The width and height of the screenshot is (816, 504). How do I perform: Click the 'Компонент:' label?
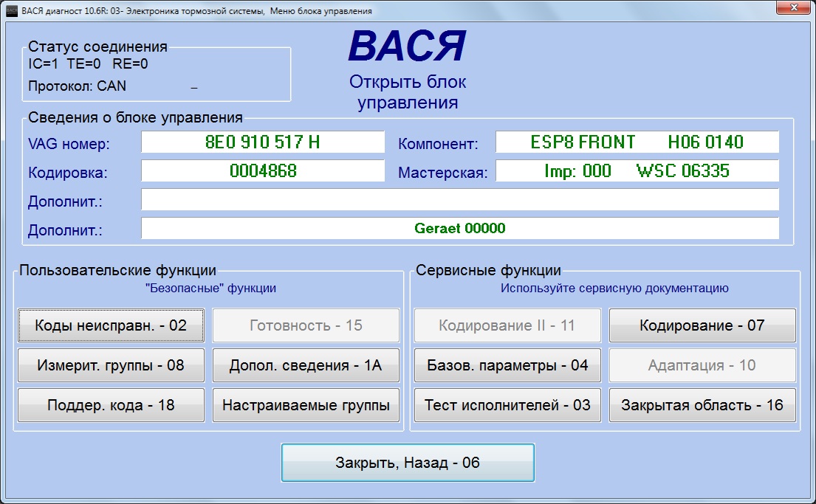click(x=438, y=144)
